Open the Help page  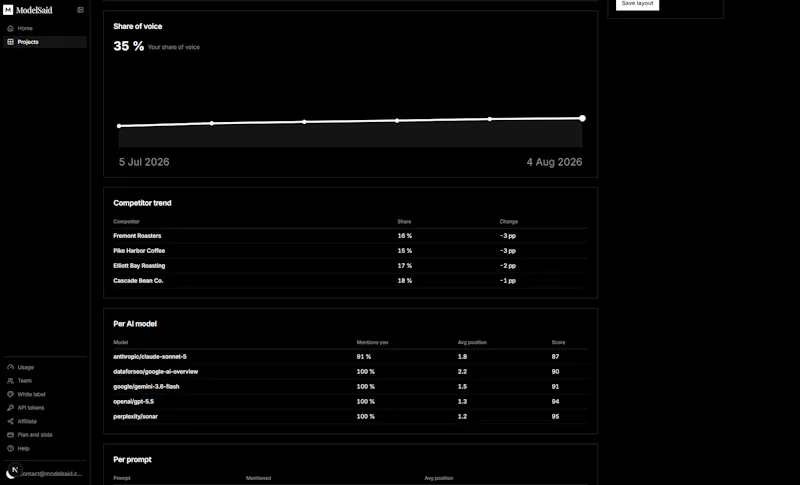tap(45, 449)
